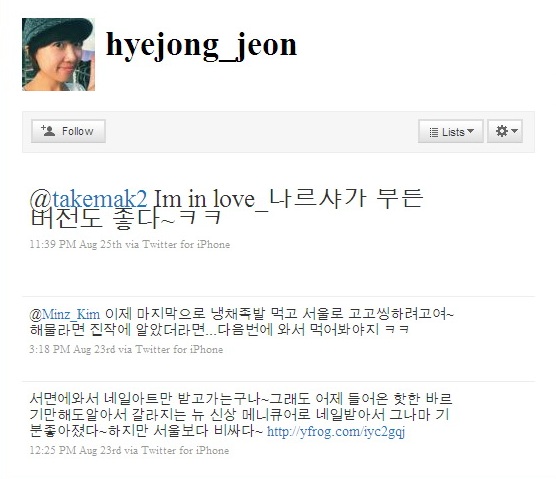Click the list lines icon beside Lists

[433, 132]
